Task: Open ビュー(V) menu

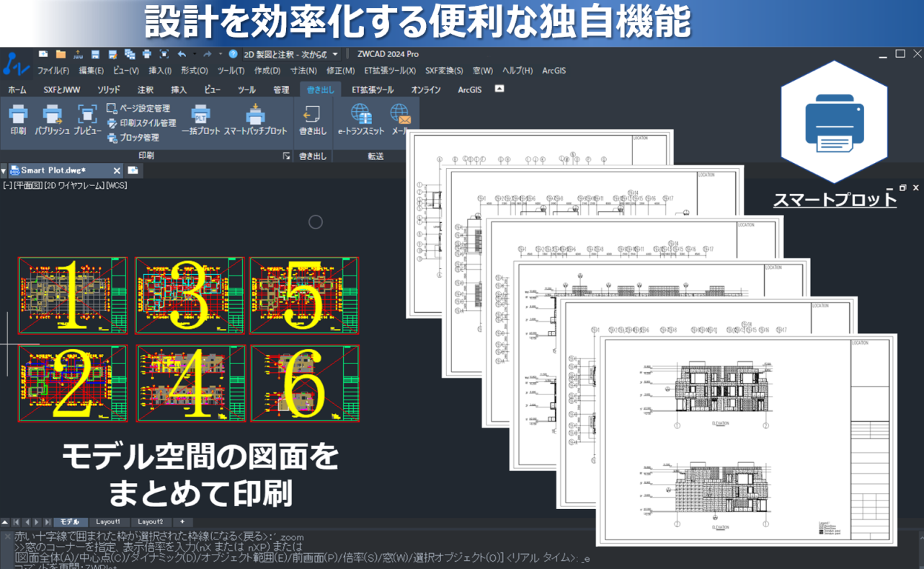Action: (x=126, y=71)
